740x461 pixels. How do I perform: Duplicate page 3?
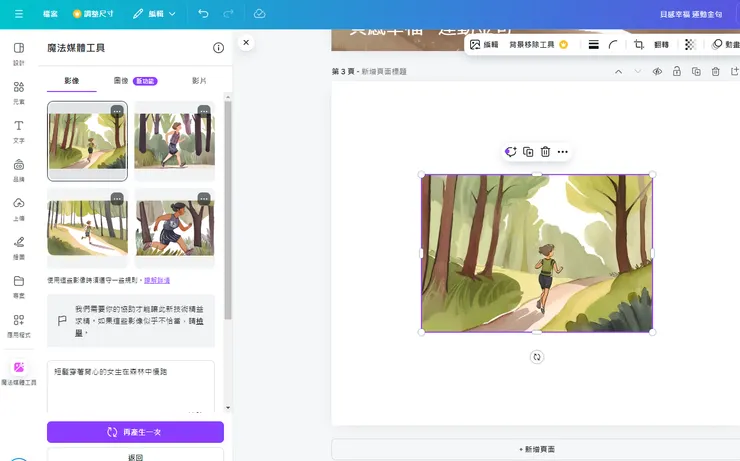click(696, 72)
